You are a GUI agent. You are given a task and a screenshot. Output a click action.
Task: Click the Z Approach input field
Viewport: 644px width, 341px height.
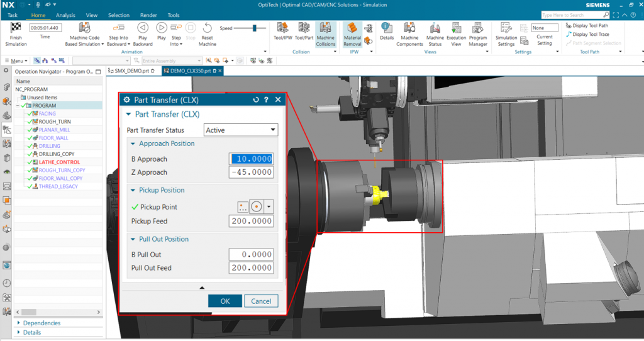(251, 172)
